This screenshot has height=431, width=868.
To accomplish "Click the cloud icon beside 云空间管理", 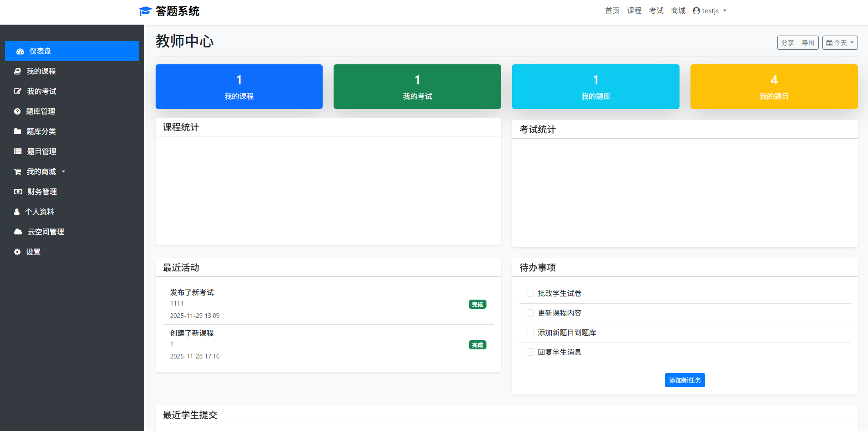I will [18, 232].
